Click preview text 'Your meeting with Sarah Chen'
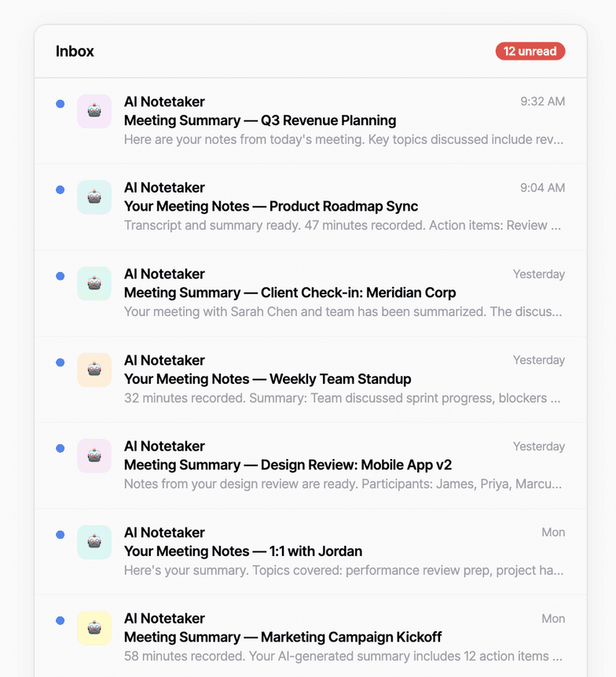Screen dimensions: 616x677 (x=211, y=311)
